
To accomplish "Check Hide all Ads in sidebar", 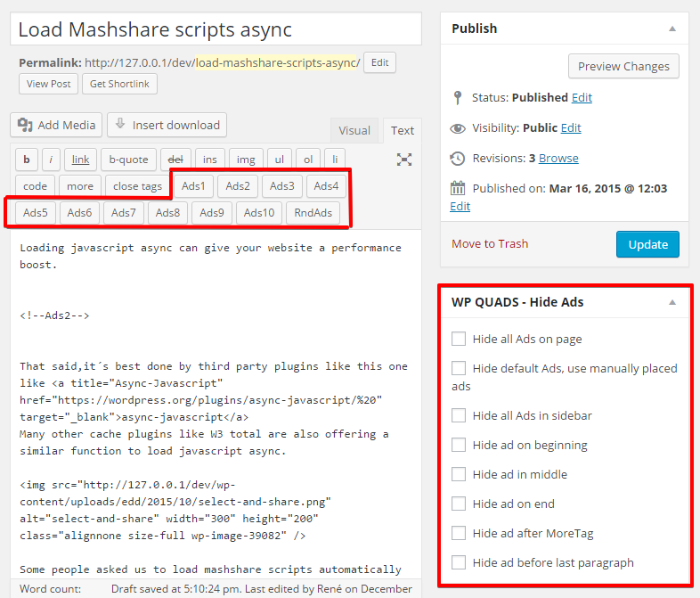I will [x=459, y=415].
